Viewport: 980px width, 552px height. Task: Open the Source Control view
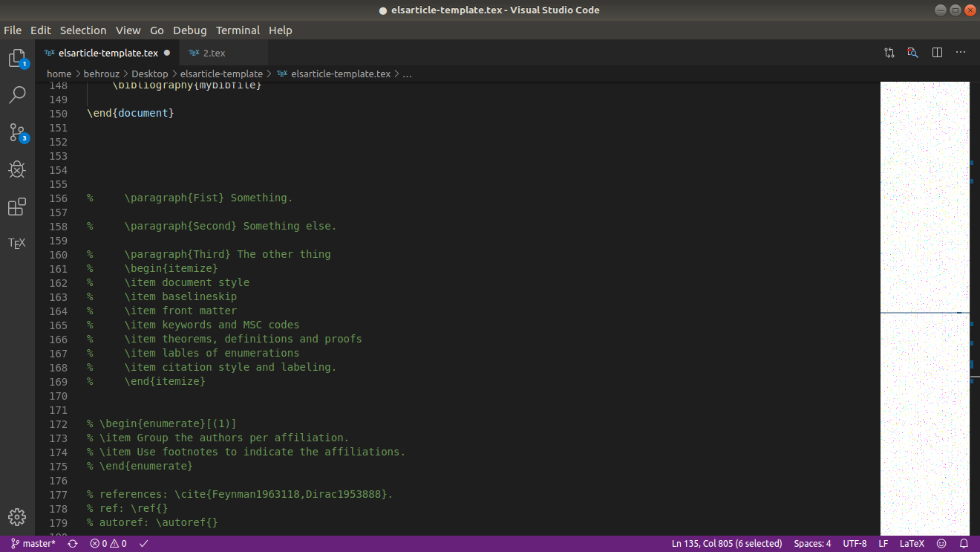coord(16,132)
